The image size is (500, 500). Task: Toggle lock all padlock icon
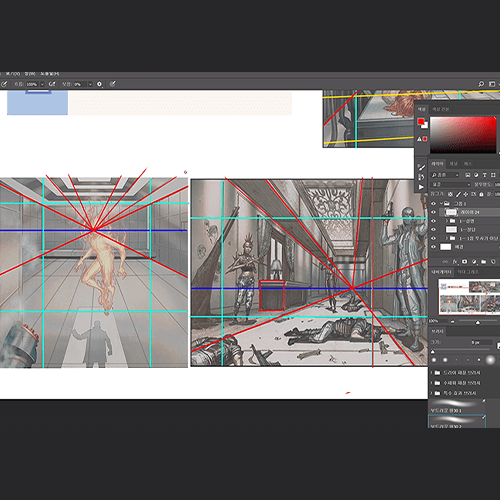click(x=481, y=194)
